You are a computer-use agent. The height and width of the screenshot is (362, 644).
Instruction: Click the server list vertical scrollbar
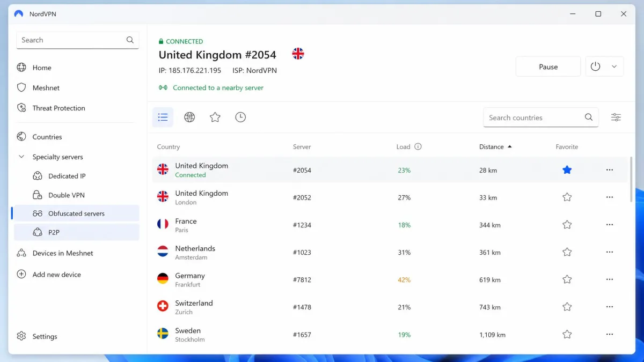pos(631,180)
